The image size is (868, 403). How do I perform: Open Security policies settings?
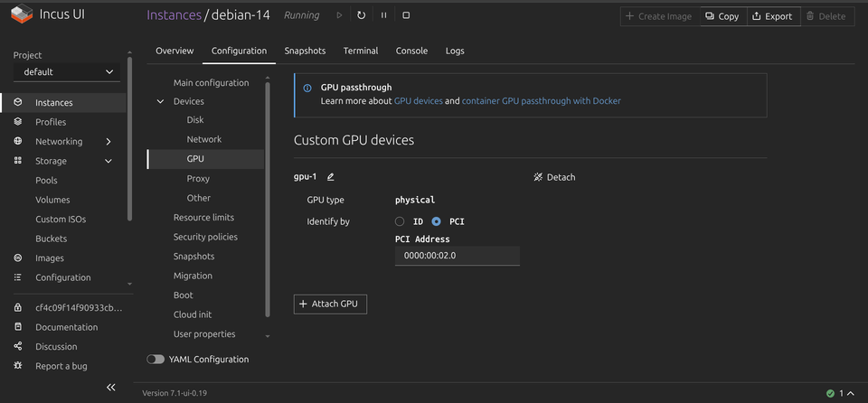pos(205,237)
